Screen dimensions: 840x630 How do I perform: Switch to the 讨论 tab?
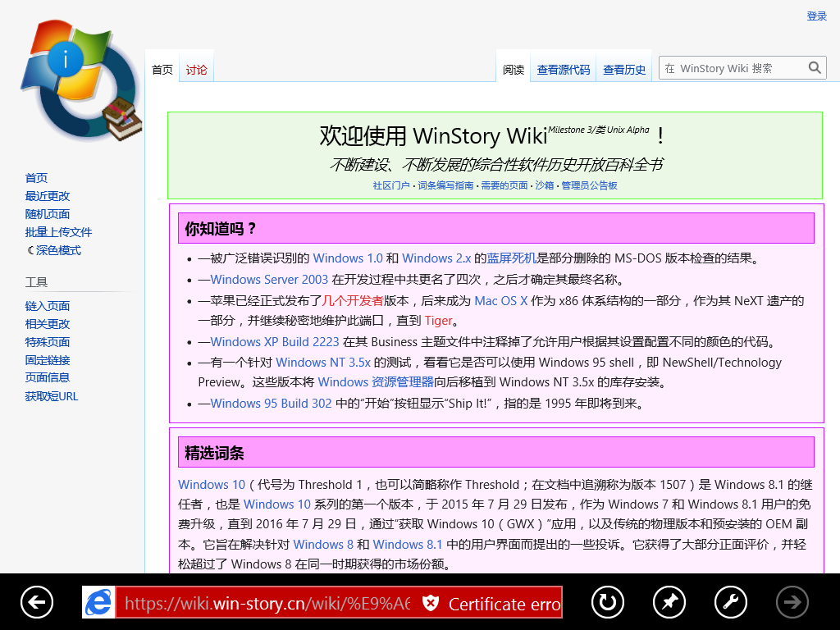point(196,70)
